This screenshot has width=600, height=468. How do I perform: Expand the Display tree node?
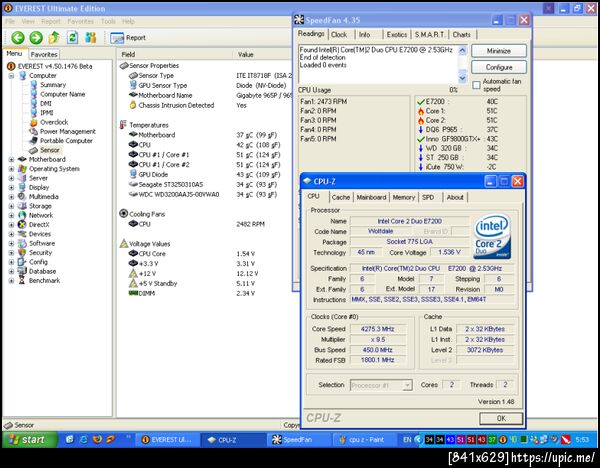pyautogui.click(x=11, y=187)
